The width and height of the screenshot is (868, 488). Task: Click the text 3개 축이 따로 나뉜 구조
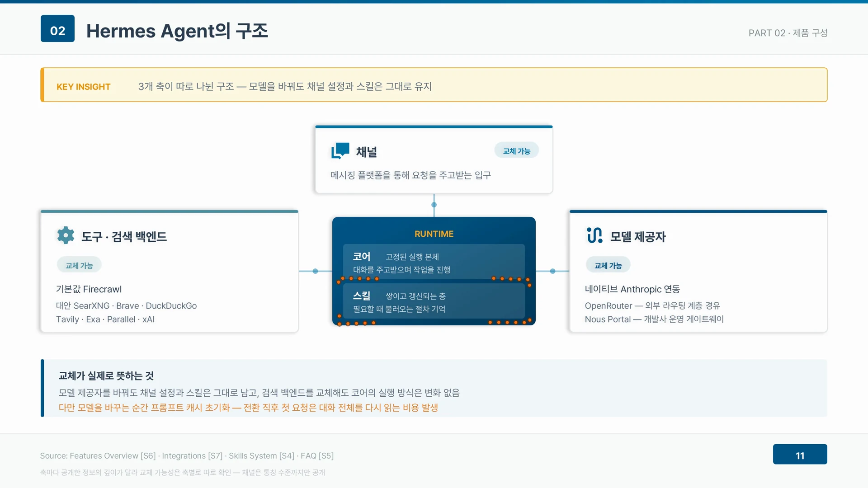pos(186,86)
